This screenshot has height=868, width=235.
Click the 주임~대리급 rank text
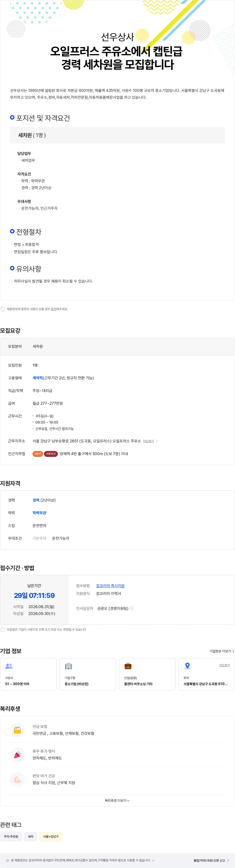click(x=42, y=391)
